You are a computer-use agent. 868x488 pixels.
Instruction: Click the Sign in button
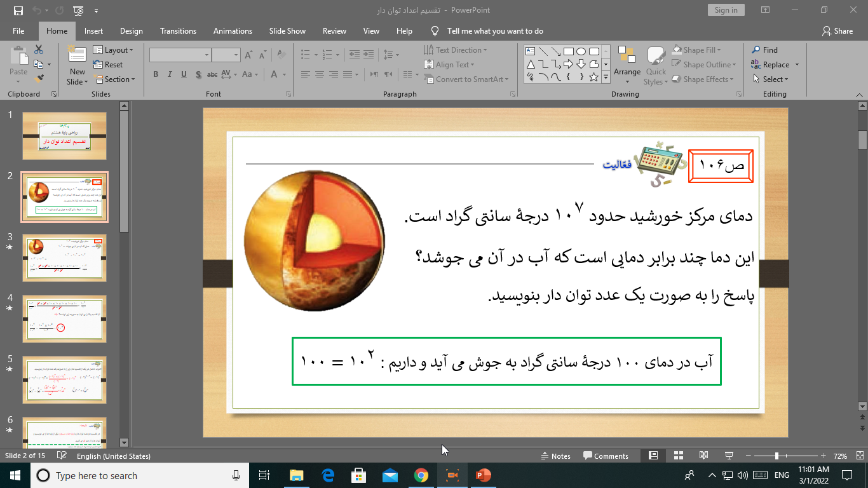pos(726,10)
